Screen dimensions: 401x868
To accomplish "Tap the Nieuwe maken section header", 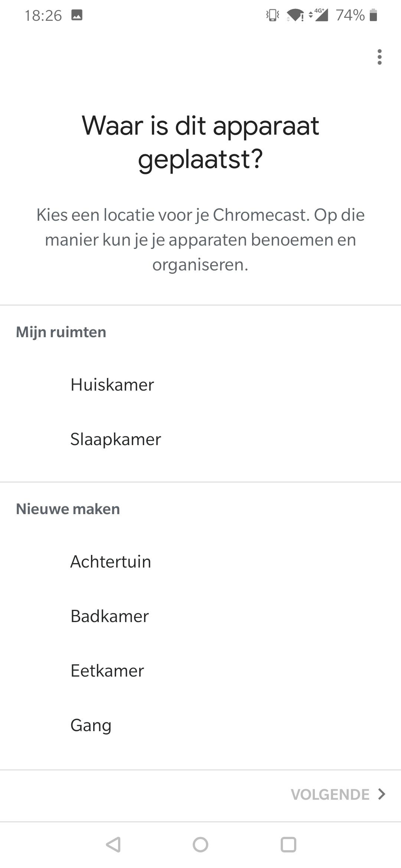I will pos(68,509).
